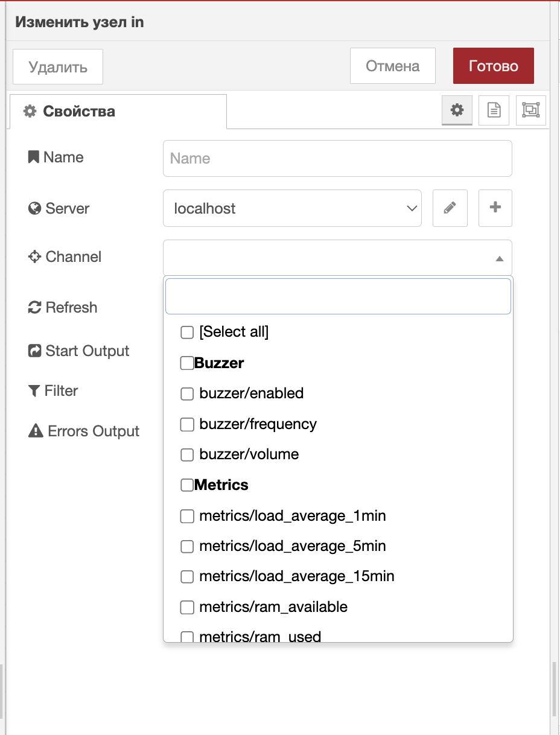Open node properties gear icon
Screen dimensions: 560x735
click(457, 110)
